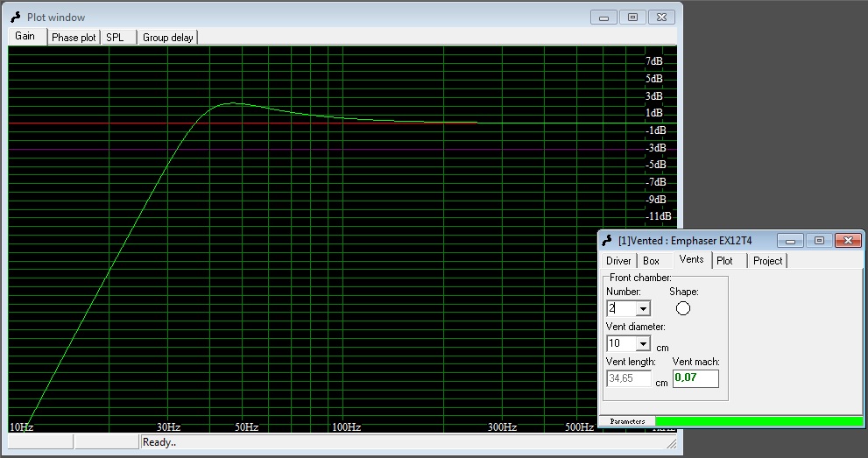The width and height of the screenshot is (868, 458).
Task: Open the SPL tab
Action: coord(115,38)
